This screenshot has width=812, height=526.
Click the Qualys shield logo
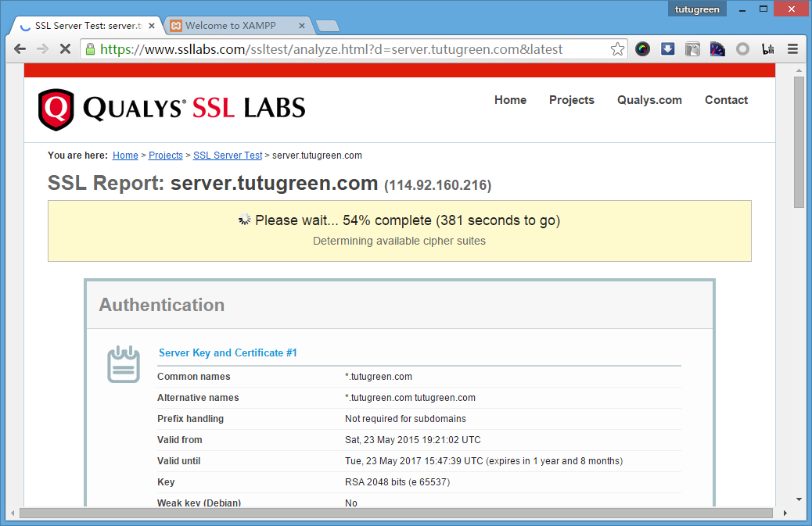[x=56, y=109]
